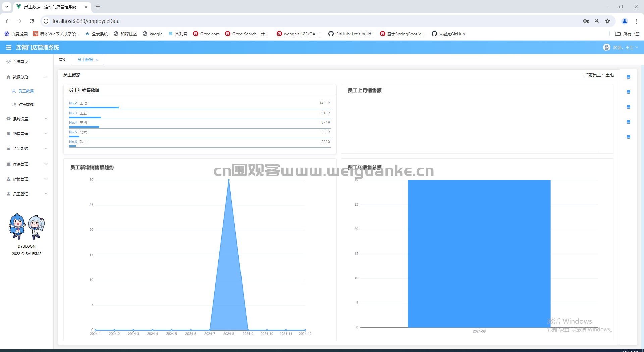Click the 2024-08 blue bar in total sales chart
The height and width of the screenshot is (352, 644).
[479, 254]
